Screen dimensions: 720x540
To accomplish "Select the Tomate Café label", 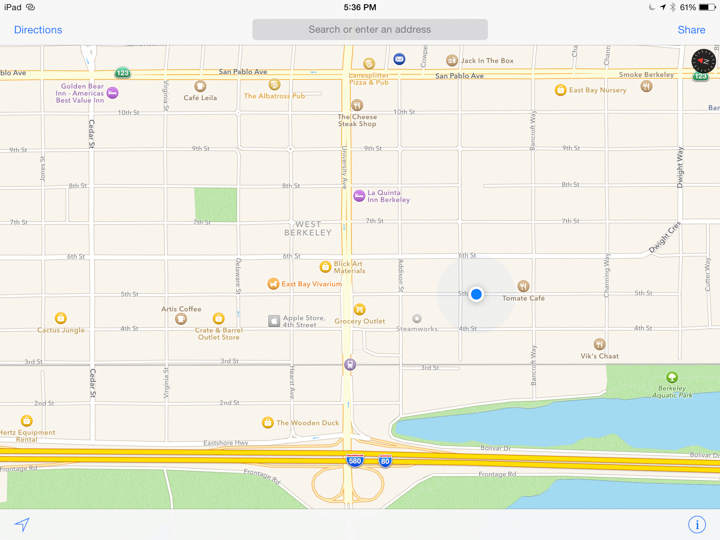I will (523, 298).
